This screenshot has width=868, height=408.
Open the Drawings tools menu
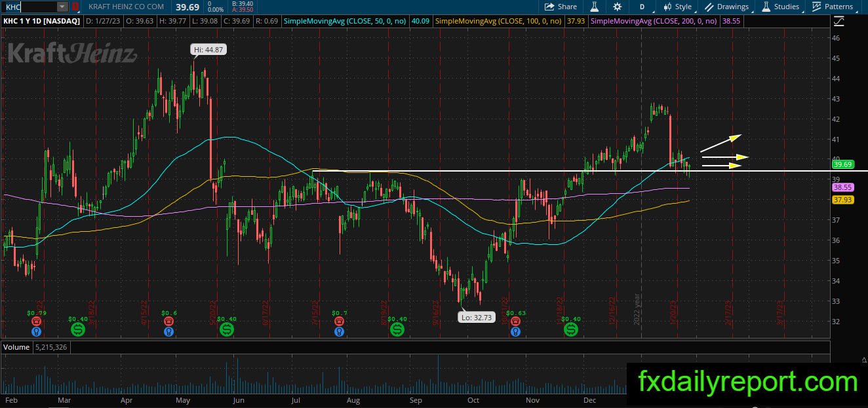(727, 7)
